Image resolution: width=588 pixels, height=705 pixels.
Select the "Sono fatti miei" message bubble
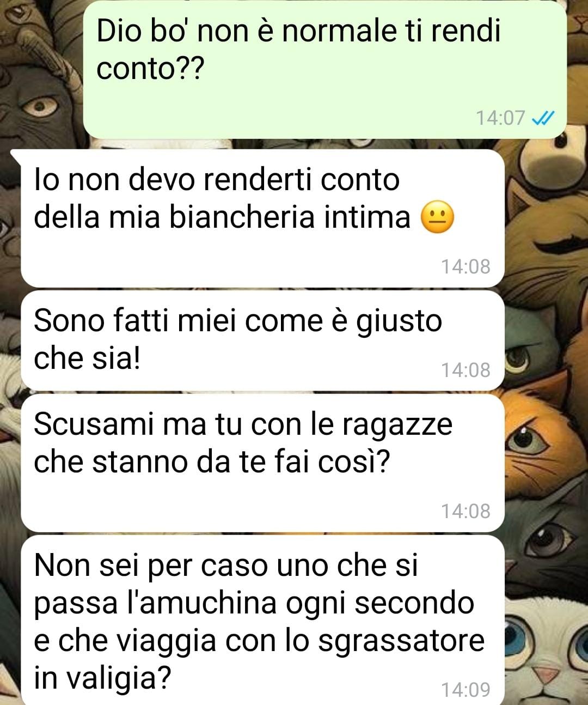point(262,340)
